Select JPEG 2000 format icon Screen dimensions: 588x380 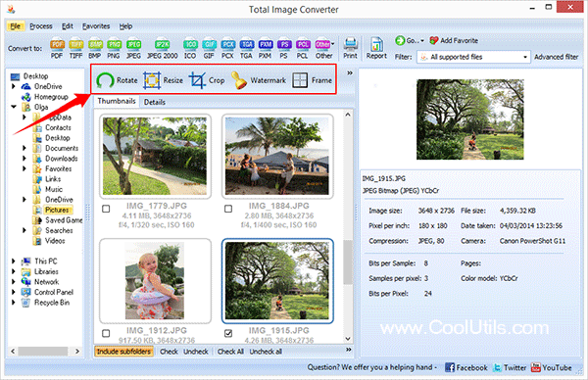tap(163, 49)
